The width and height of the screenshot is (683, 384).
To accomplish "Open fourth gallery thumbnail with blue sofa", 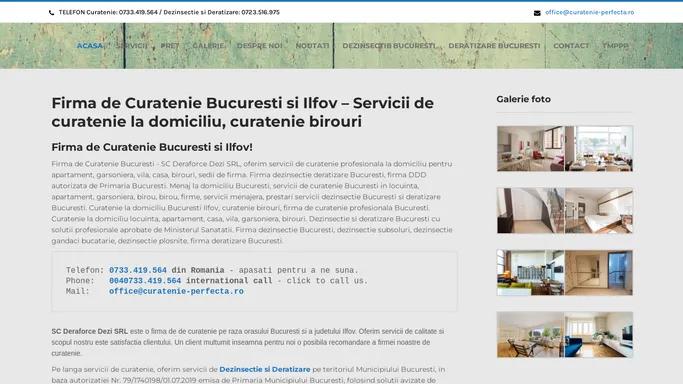I will (565, 334).
